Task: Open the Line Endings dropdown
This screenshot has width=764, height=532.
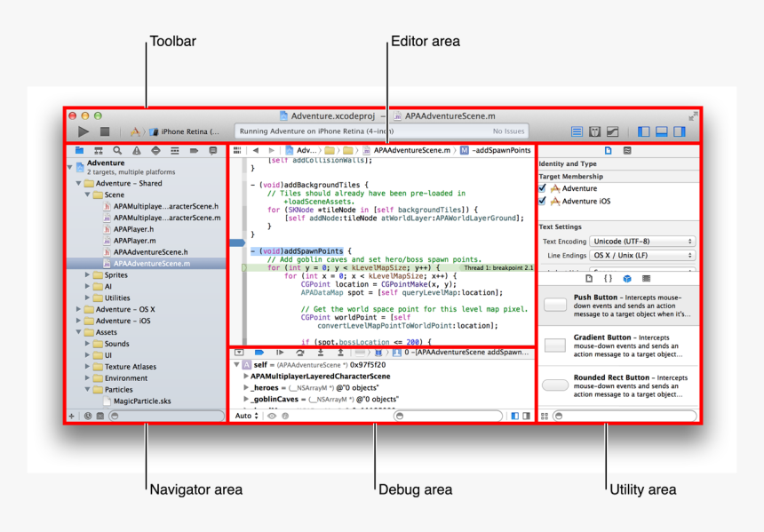Action: pyautogui.click(x=642, y=255)
